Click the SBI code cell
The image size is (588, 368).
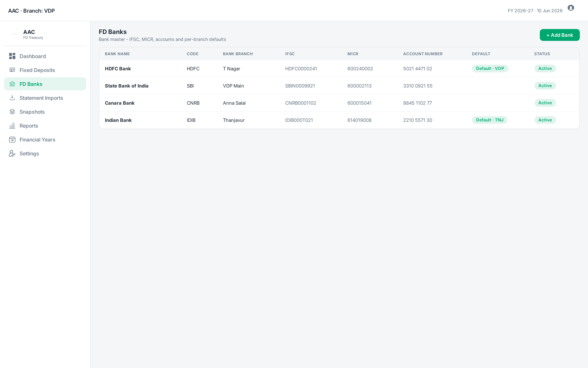190,86
